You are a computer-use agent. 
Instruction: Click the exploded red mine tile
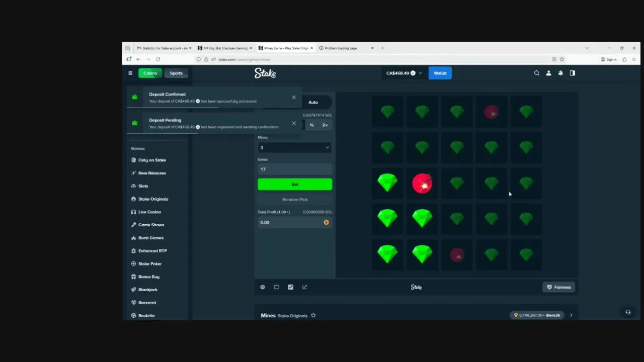click(422, 184)
